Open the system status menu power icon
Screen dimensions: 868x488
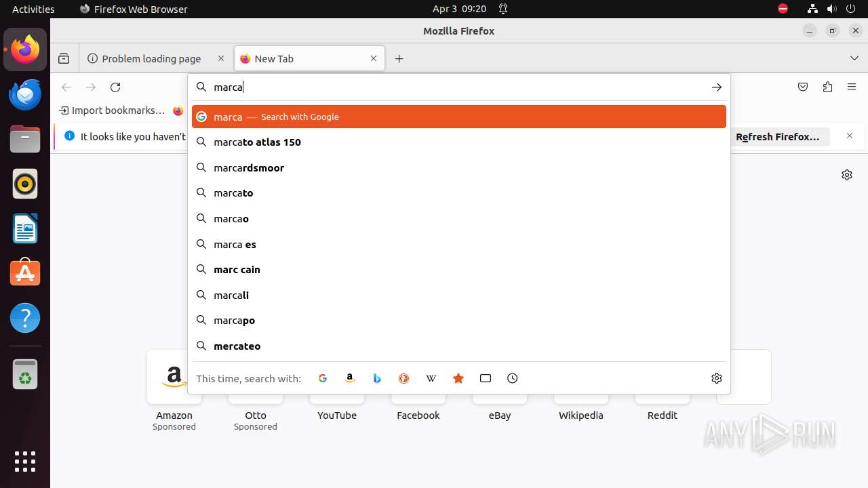[x=851, y=9]
